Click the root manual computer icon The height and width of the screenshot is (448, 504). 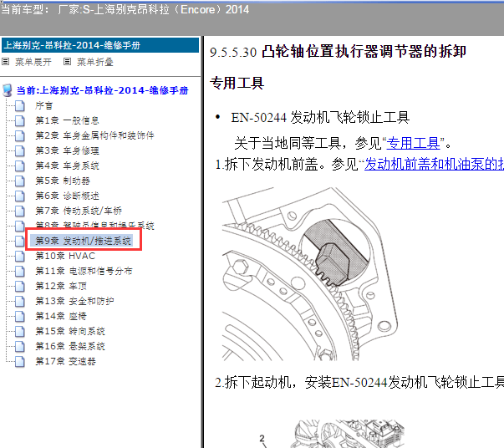coord(7,90)
